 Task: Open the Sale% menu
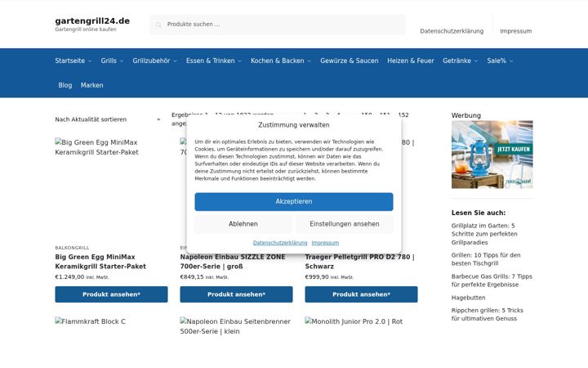497,61
